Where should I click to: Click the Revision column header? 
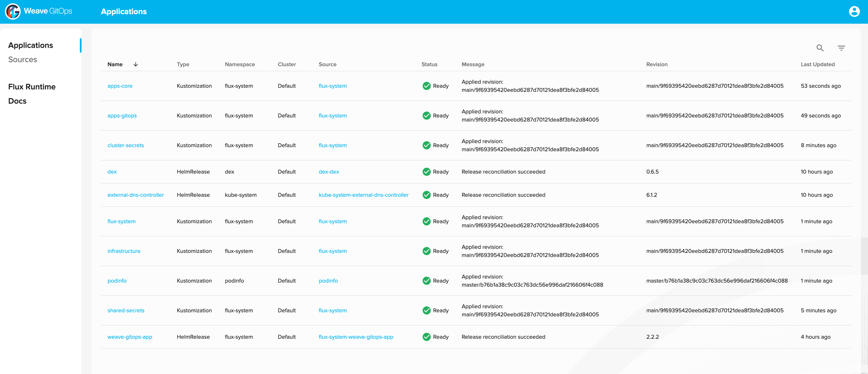(657, 64)
